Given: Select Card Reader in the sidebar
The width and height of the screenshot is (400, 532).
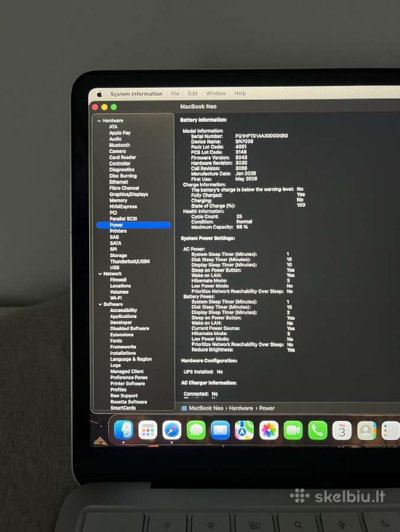Looking at the screenshot, I should coord(122,157).
